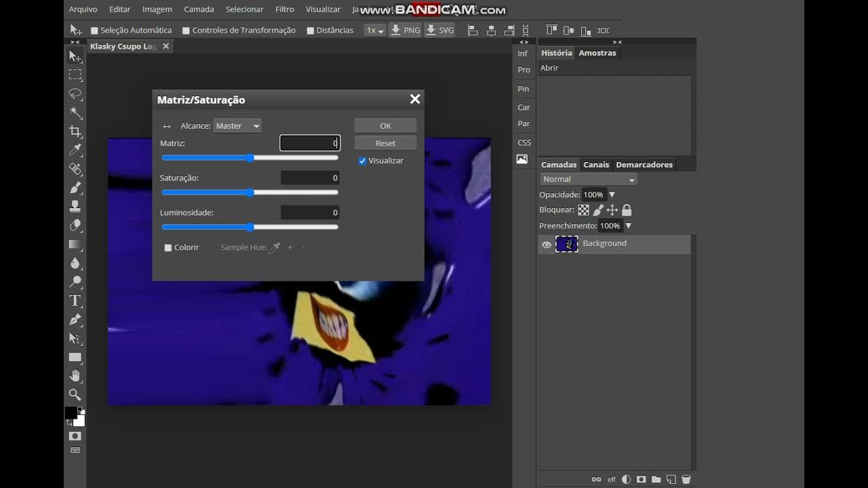This screenshot has width=868, height=488.
Task: Switch to the Demarcadores tab
Action: click(644, 165)
